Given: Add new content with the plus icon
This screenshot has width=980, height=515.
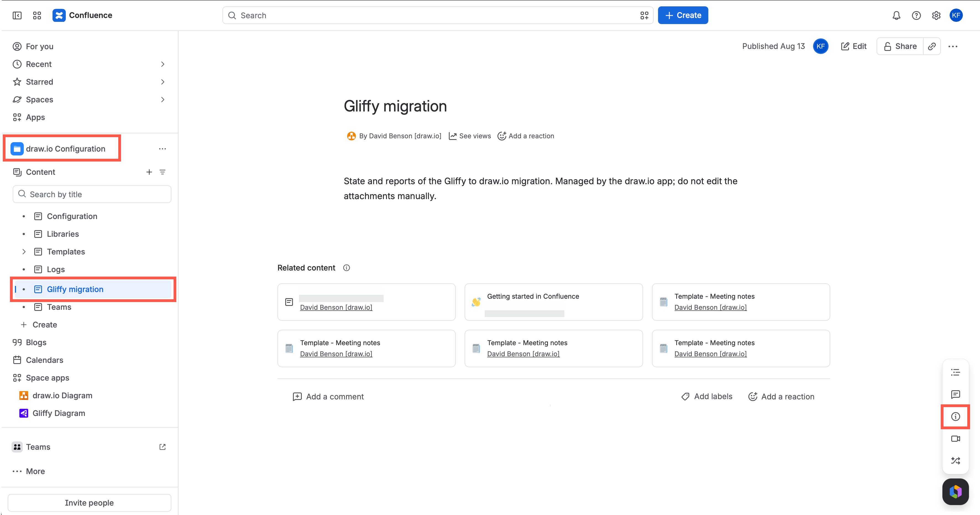Looking at the screenshot, I should (149, 172).
